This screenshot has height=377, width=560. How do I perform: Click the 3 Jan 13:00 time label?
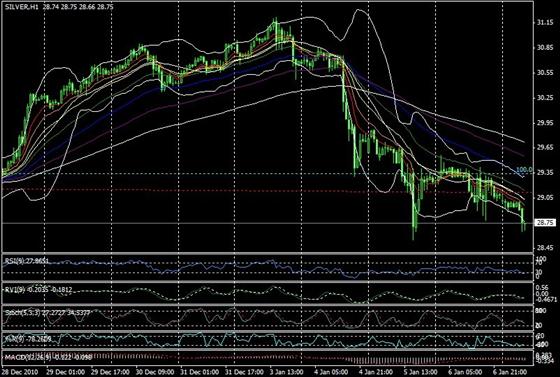[x=286, y=371]
